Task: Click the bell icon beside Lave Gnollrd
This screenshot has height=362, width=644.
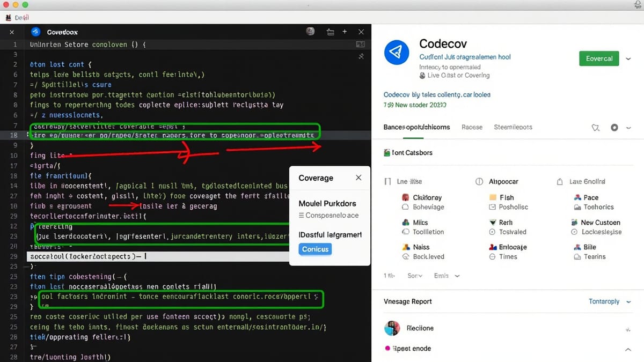Action: 560,182
